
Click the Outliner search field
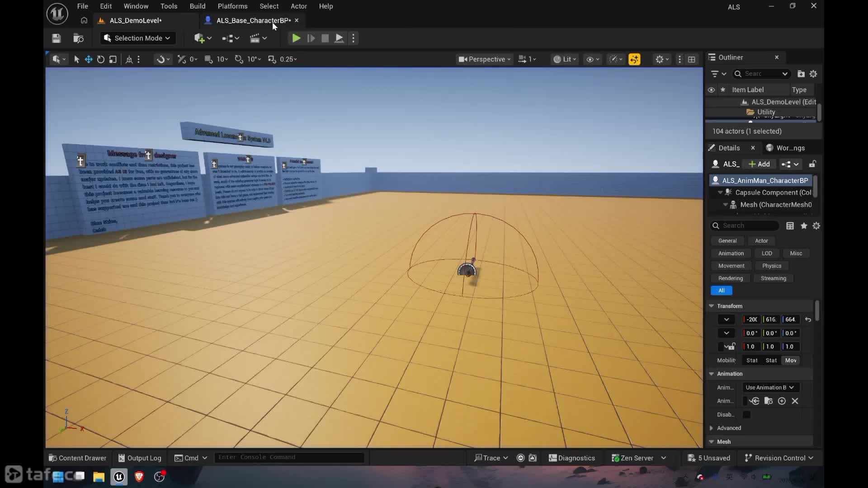(x=761, y=74)
